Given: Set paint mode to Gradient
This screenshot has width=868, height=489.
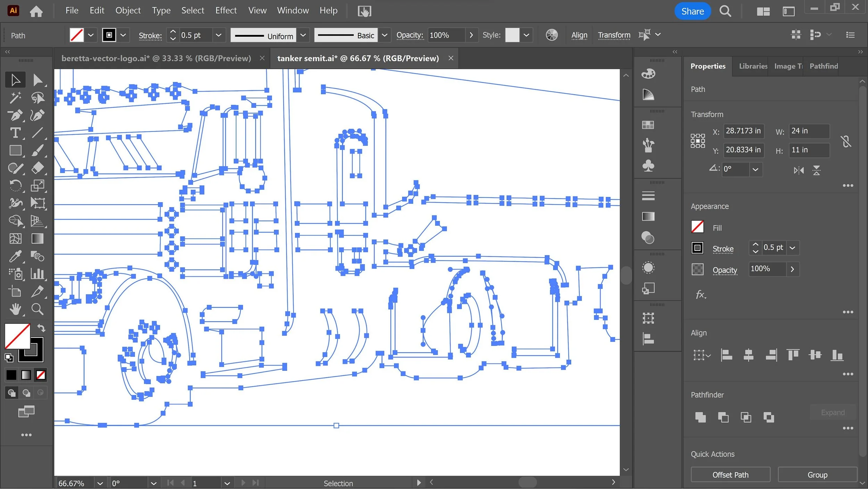Looking at the screenshot, I should point(26,375).
